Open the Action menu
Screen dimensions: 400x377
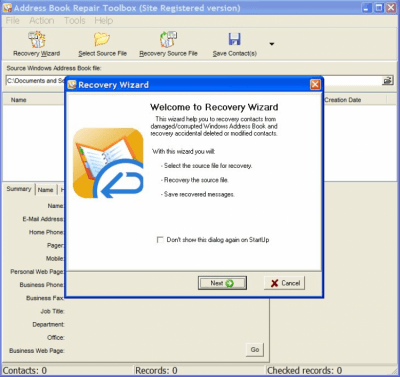[x=42, y=21]
